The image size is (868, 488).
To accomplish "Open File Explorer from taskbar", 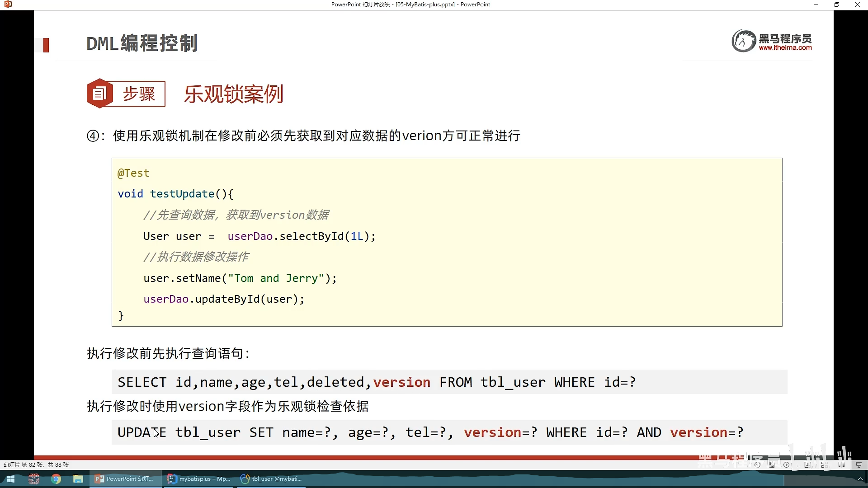I will (78, 479).
